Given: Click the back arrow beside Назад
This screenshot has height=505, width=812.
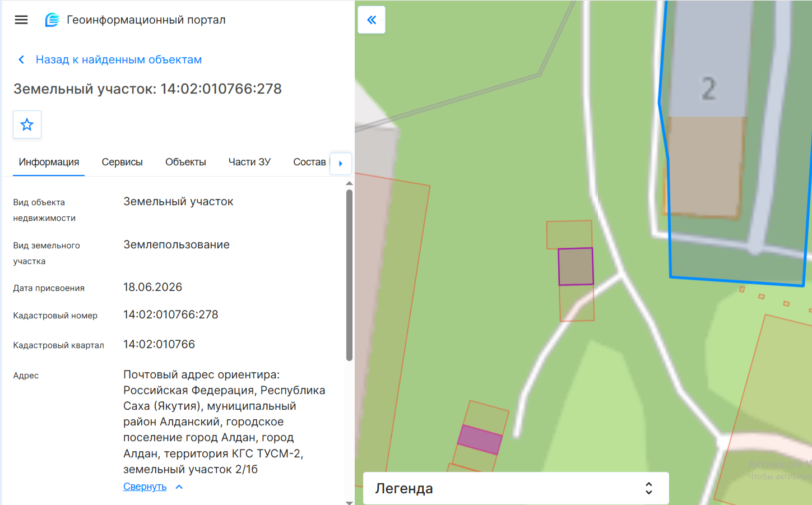Looking at the screenshot, I should (x=21, y=59).
